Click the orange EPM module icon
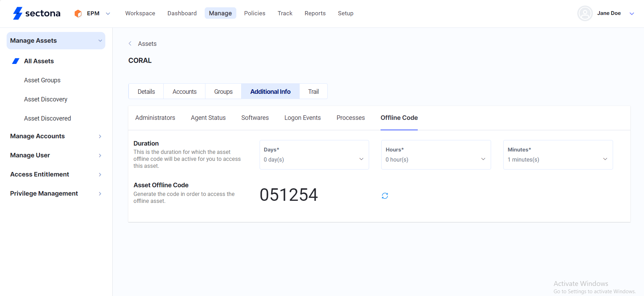644x296 pixels. pos(78,14)
